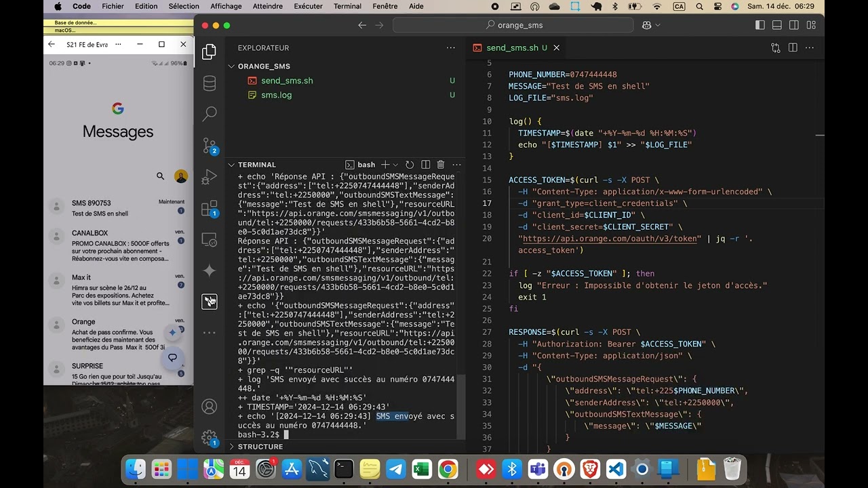Click back arrow in phone mirror window
Screen dimensions: 868x488
[52, 44]
